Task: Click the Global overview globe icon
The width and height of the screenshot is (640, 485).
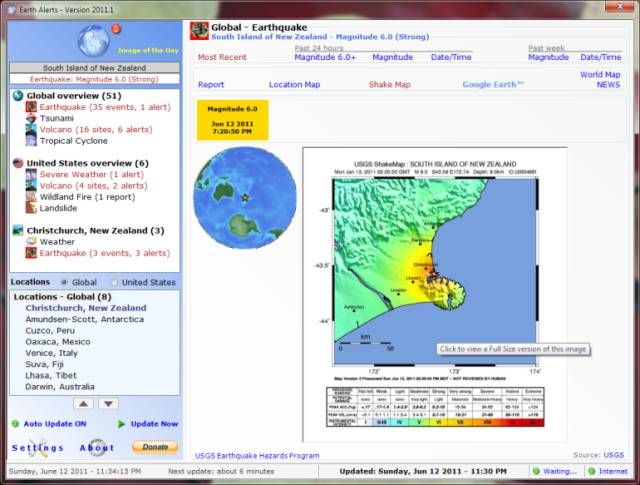Action: tap(18, 96)
